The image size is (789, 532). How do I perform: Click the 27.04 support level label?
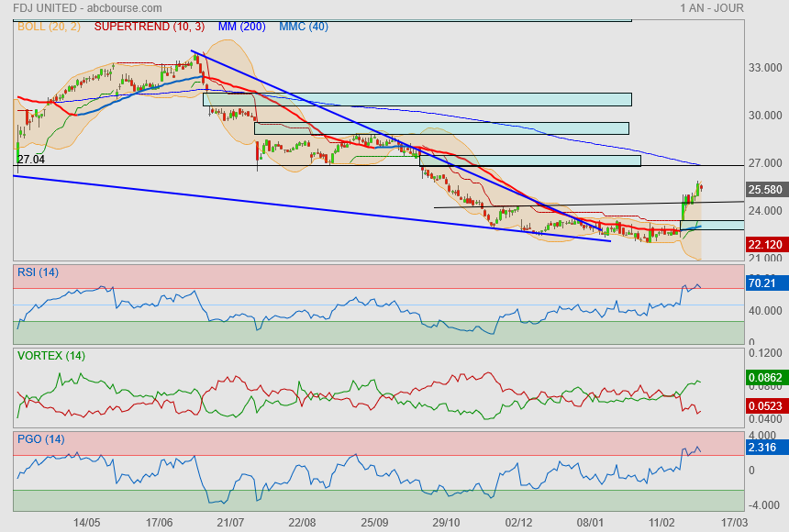(31, 160)
